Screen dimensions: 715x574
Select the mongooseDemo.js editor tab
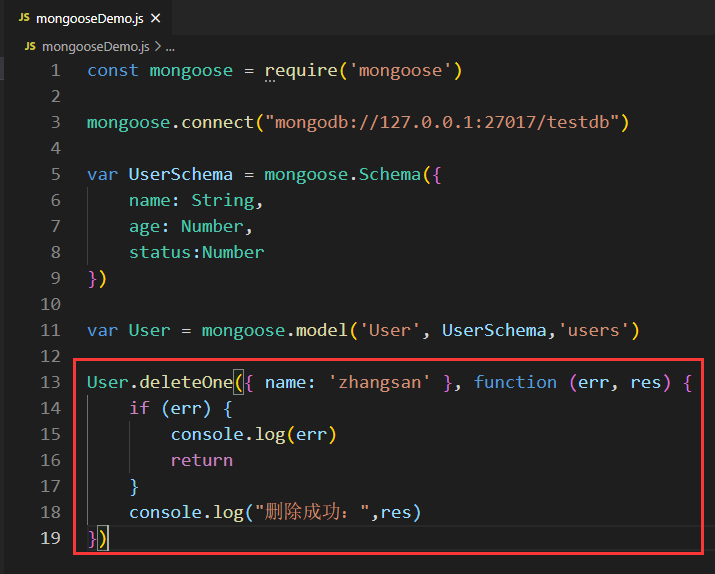(89, 18)
